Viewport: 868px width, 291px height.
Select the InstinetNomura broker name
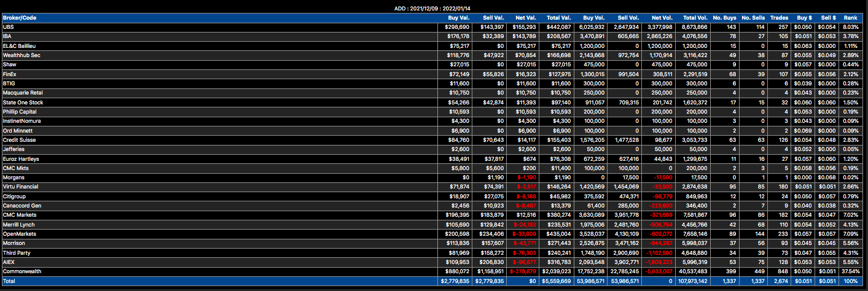tap(22, 121)
